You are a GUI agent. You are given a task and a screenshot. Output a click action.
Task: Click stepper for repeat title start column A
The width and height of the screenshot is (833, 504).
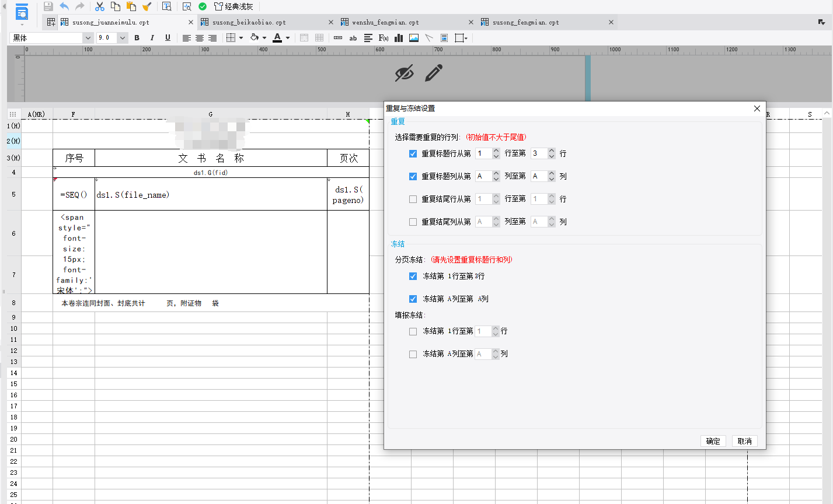(496, 176)
